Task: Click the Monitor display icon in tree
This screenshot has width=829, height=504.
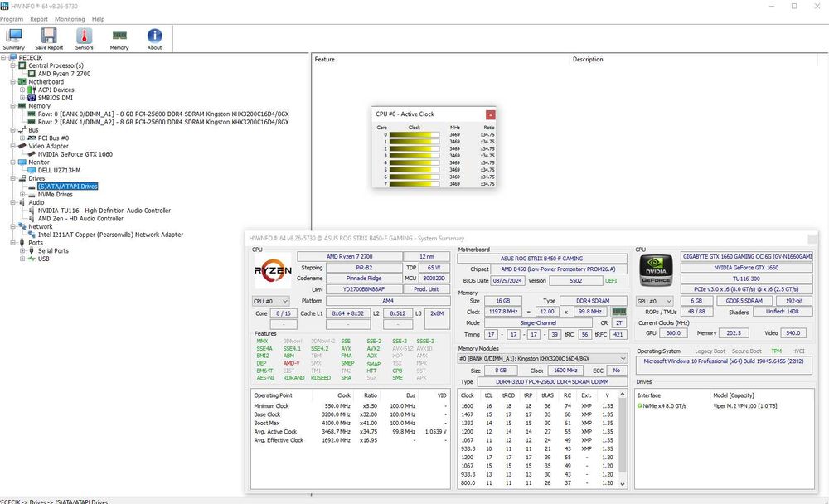Action: click(x=22, y=162)
